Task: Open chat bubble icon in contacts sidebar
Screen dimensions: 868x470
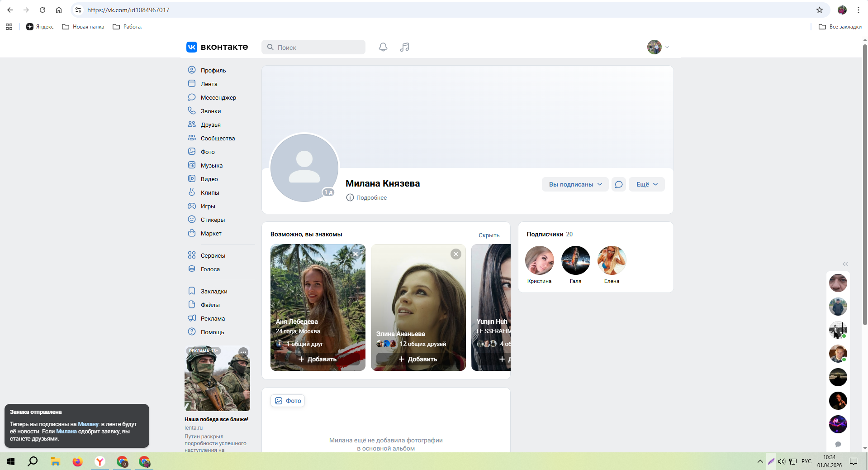Action: click(x=838, y=444)
